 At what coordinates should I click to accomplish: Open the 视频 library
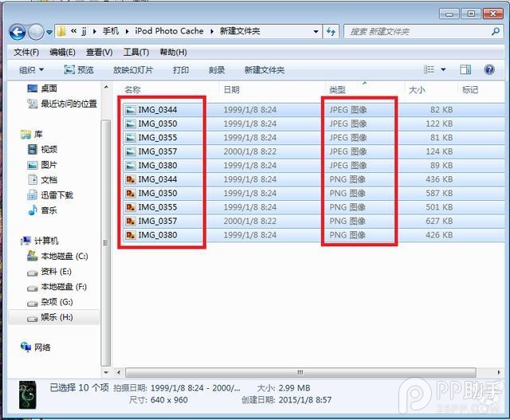pyautogui.click(x=42, y=149)
